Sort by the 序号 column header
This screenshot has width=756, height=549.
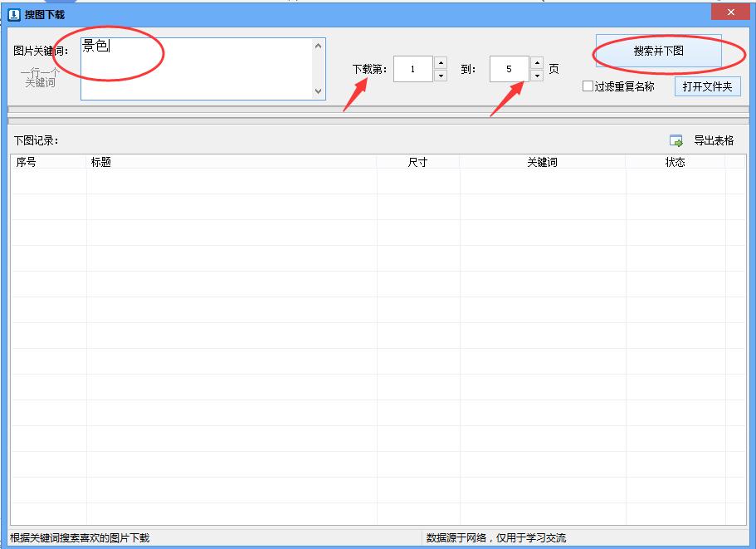point(48,162)
